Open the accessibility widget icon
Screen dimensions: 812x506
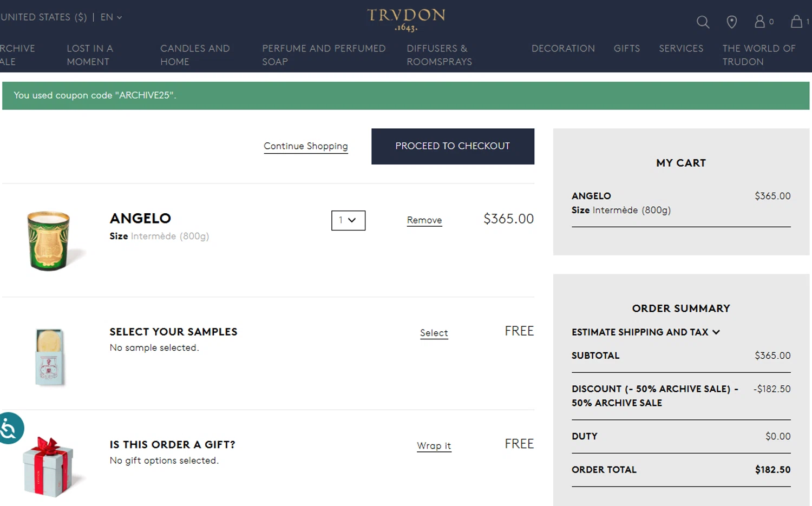[x=10, y=428]
